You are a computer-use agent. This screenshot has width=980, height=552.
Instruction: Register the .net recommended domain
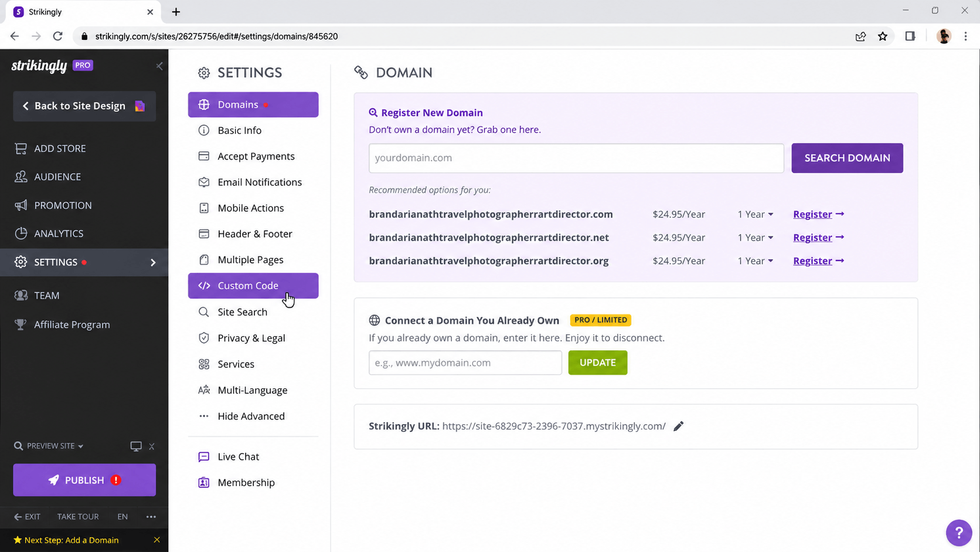818,238
